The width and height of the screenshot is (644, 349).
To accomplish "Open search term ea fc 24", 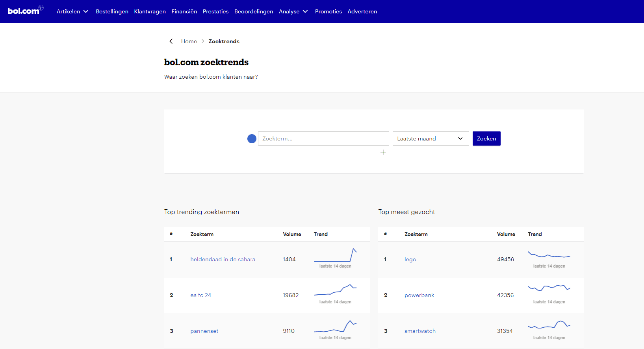I will coord(200,295).
